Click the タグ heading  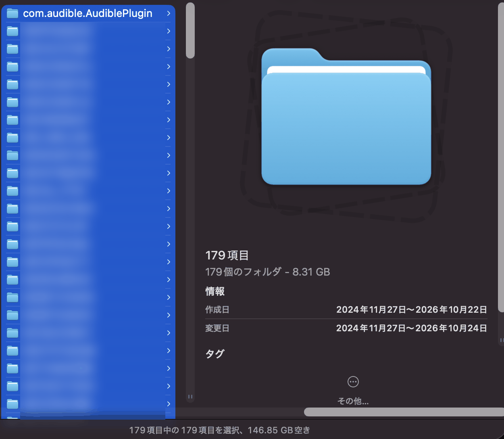click(x=215, y=354)
